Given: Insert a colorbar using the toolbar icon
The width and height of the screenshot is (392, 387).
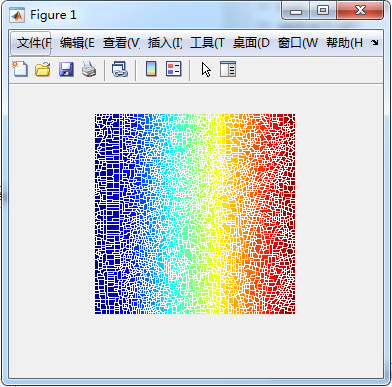Looking at the screenshot, I should pos(151,69).
